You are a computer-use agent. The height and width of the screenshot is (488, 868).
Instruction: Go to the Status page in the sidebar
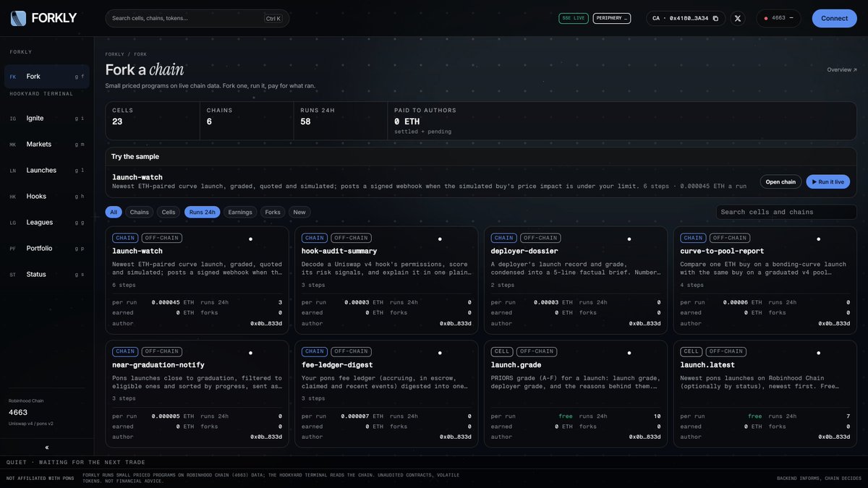46,274
